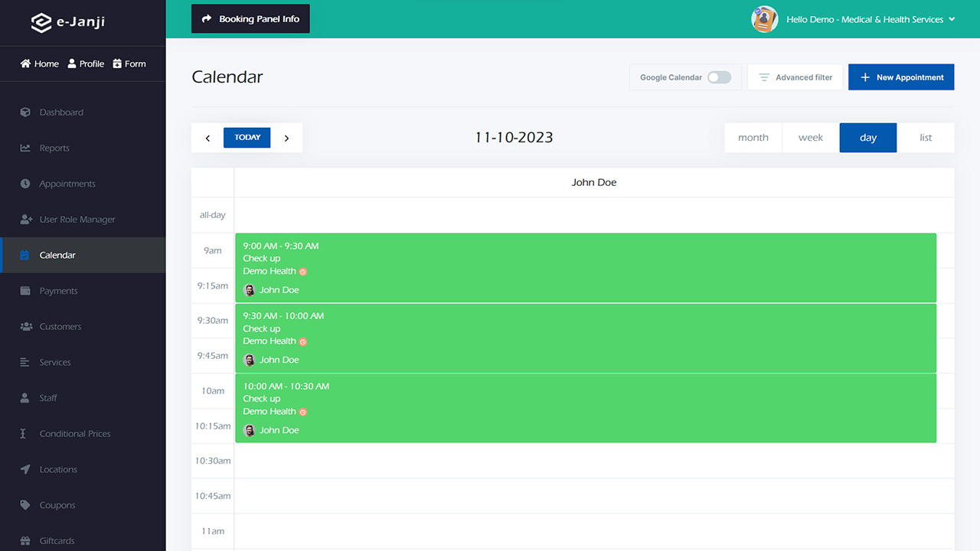
Task: Go to previous day arrow
Action: 207,138
